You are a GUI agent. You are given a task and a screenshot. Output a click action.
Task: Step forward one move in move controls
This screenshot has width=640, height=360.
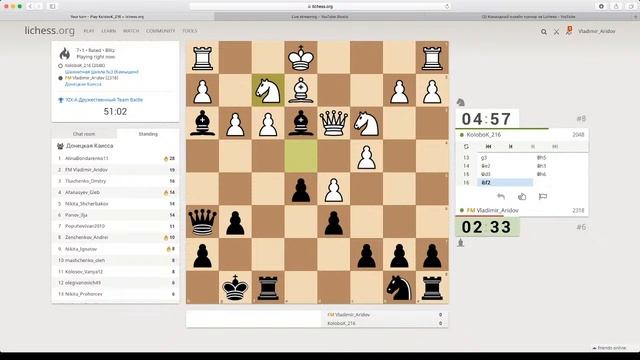(533, 147)
